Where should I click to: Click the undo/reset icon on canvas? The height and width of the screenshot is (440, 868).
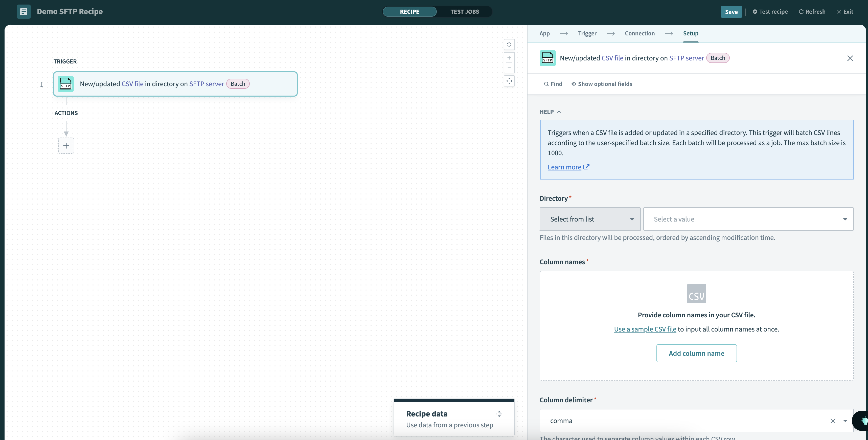(x=509, y=45)
